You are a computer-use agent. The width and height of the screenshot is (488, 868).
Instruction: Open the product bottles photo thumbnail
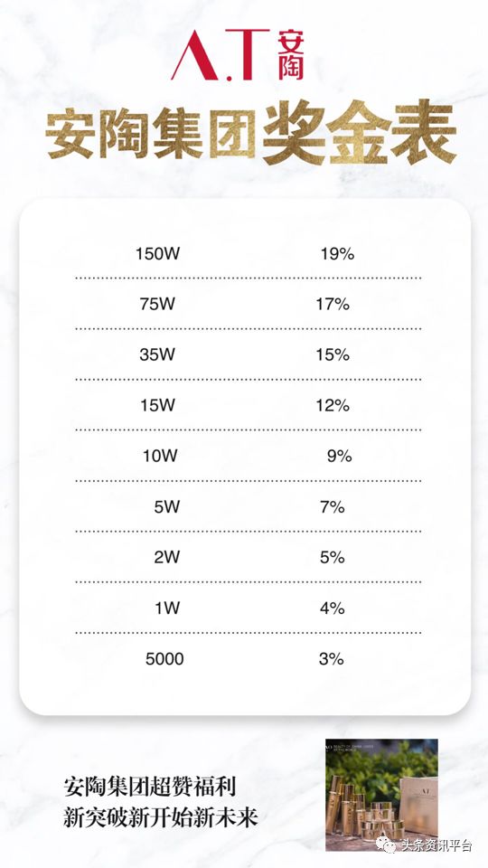[x=381, y=795]
